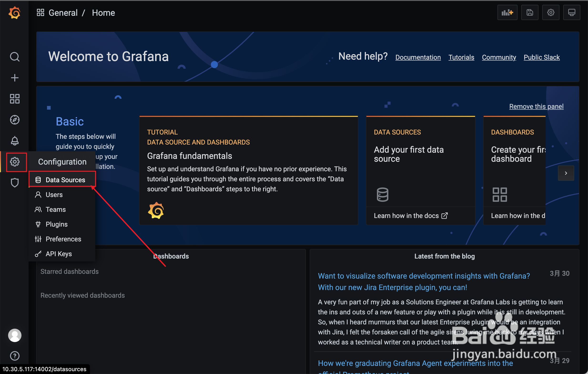This screenshot has width=588, height=374.
Task: Click the external link icon after docs
Action: click(x=444, y=216)
